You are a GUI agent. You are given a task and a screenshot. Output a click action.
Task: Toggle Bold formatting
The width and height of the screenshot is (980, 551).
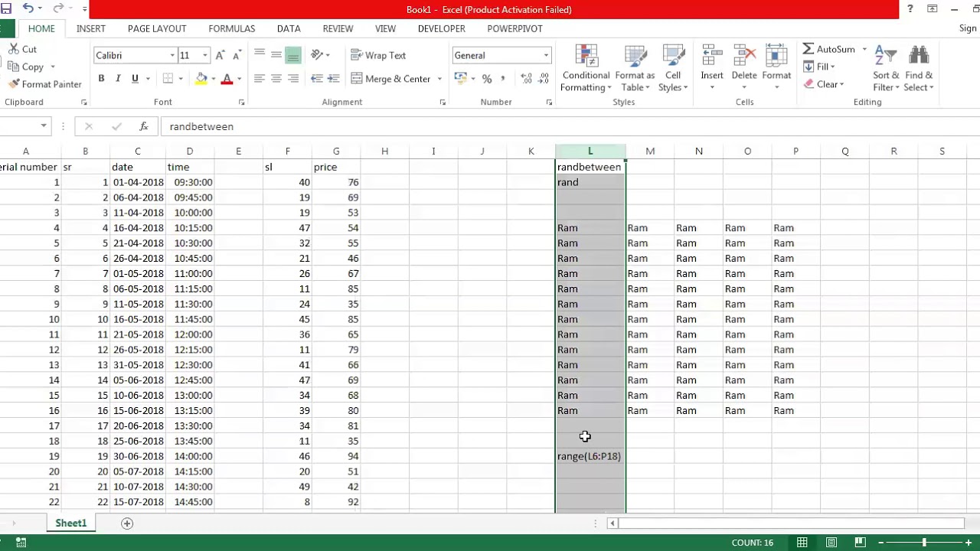101,79
